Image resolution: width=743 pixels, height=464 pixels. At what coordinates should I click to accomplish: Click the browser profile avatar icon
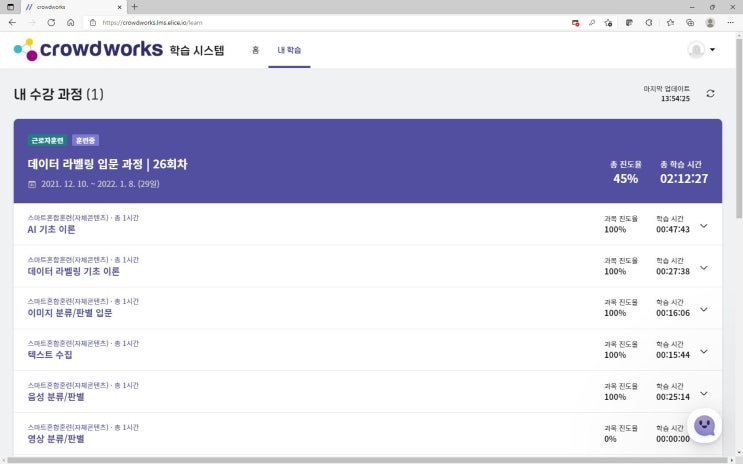pos(710,22)
